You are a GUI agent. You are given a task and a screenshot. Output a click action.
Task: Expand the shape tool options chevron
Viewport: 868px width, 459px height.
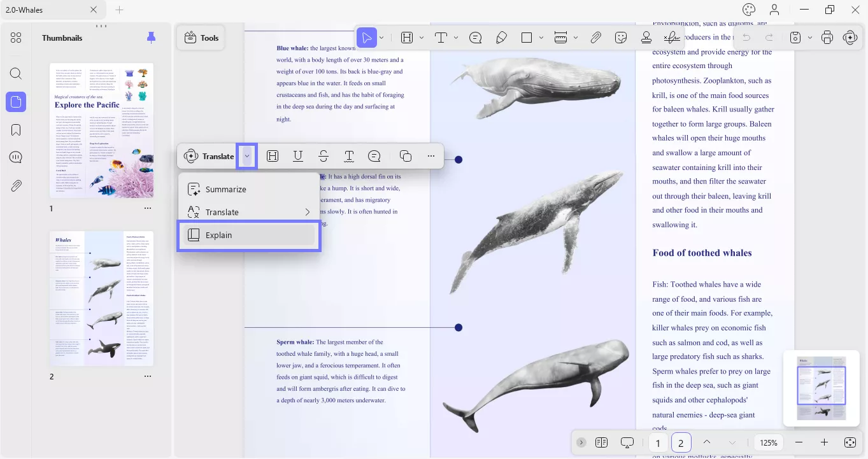[541, 38]
